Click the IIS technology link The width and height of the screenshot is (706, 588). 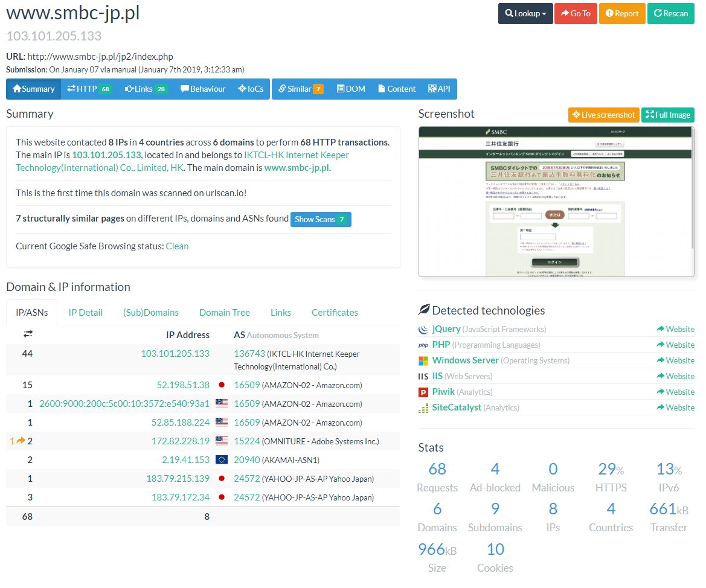click(x=437, y=376)
